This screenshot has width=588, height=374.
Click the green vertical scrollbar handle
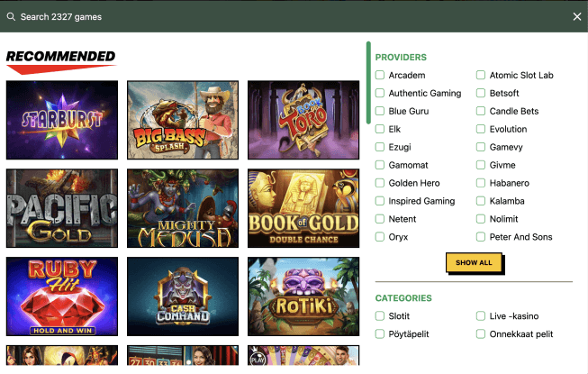(x=368, y=83)
